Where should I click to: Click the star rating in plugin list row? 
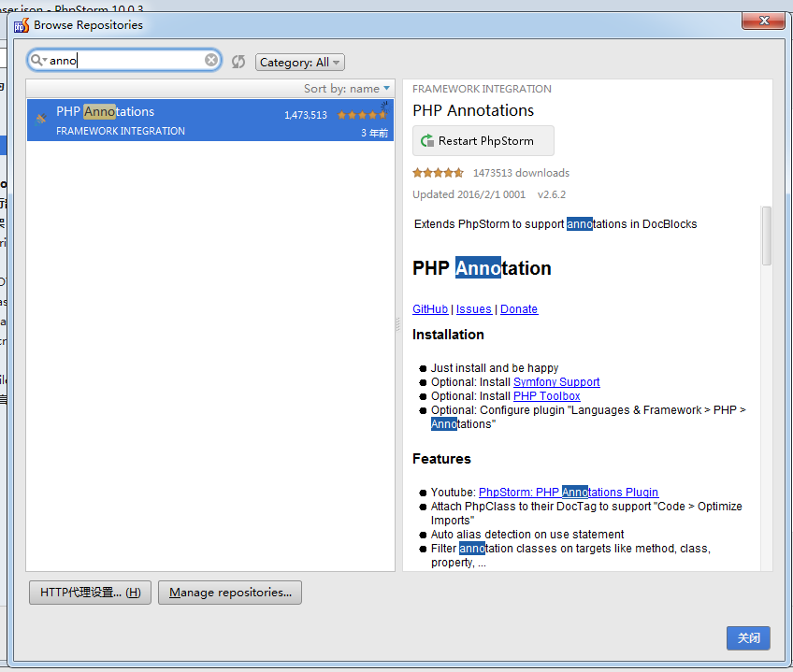pyautogui.click(x=362, y=115)
